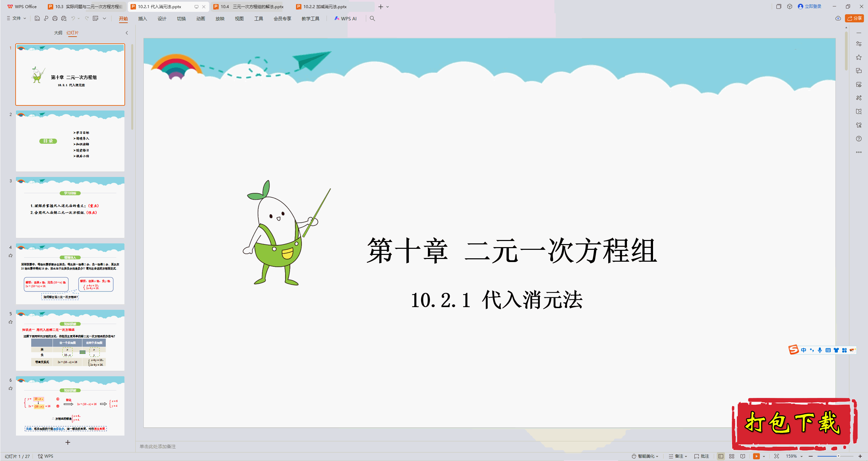Open the 插入 ribbon tab

tap(143, 19)
